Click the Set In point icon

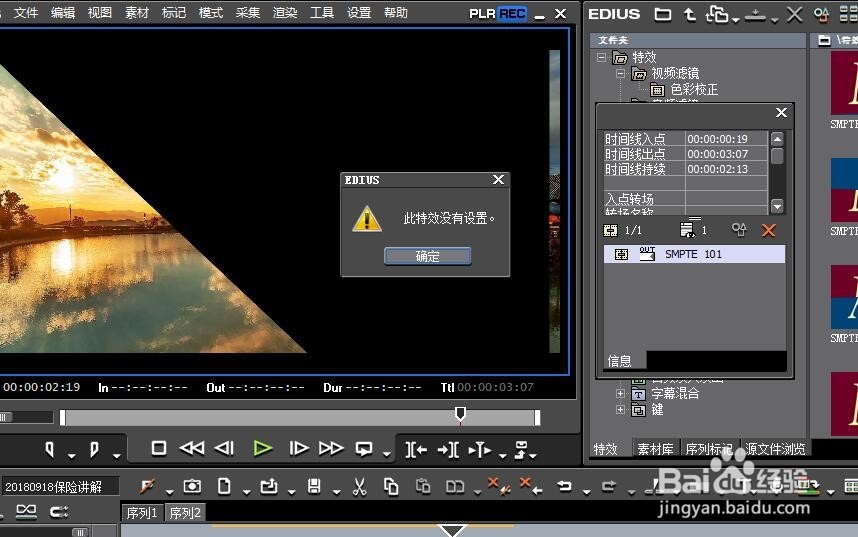50,450
